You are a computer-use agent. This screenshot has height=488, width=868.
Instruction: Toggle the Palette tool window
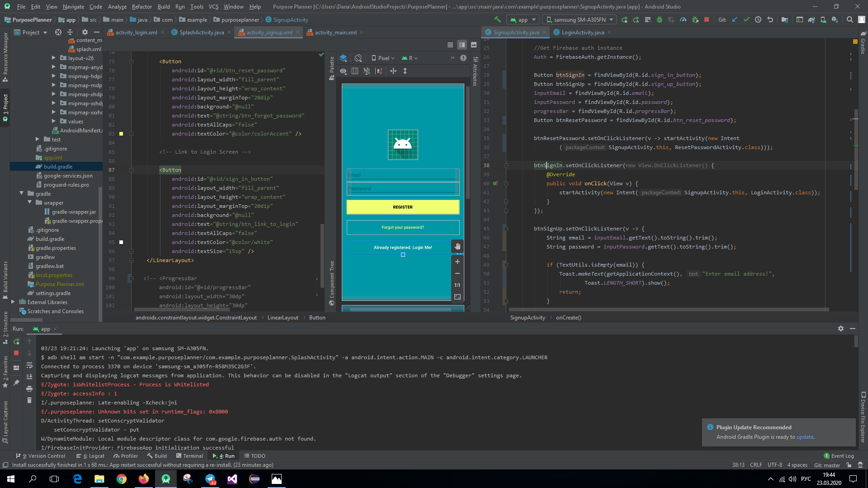click(332, 68)
